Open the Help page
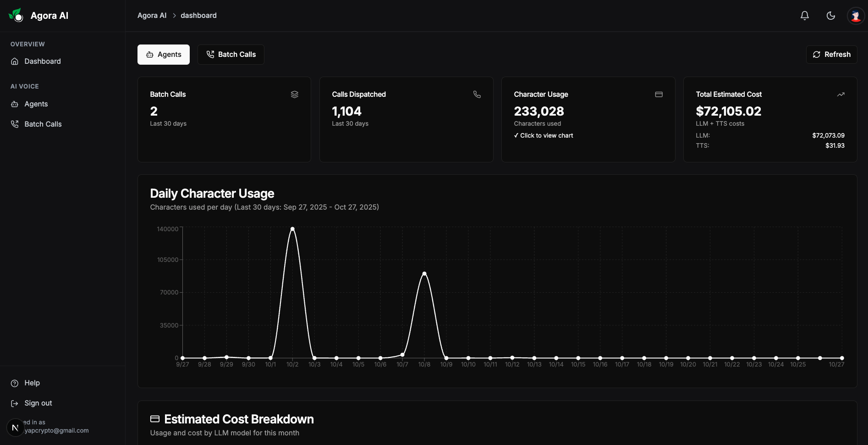 [x=32, y=383]
